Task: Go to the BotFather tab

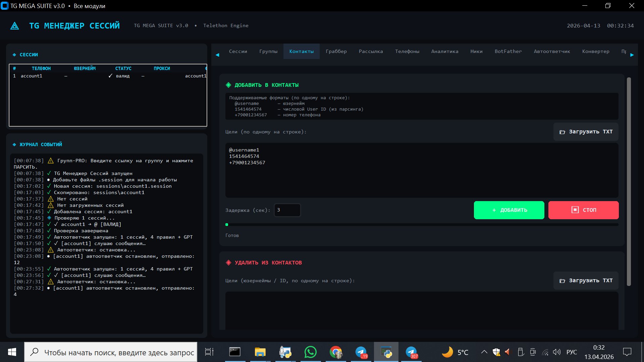Action: pos(508,51)
